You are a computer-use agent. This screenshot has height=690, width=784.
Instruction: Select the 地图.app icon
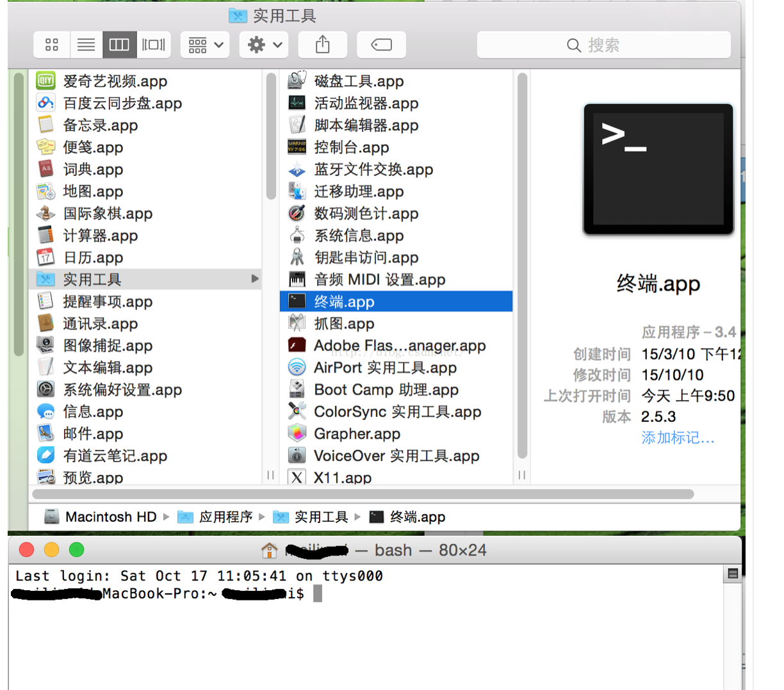point(45,191)
